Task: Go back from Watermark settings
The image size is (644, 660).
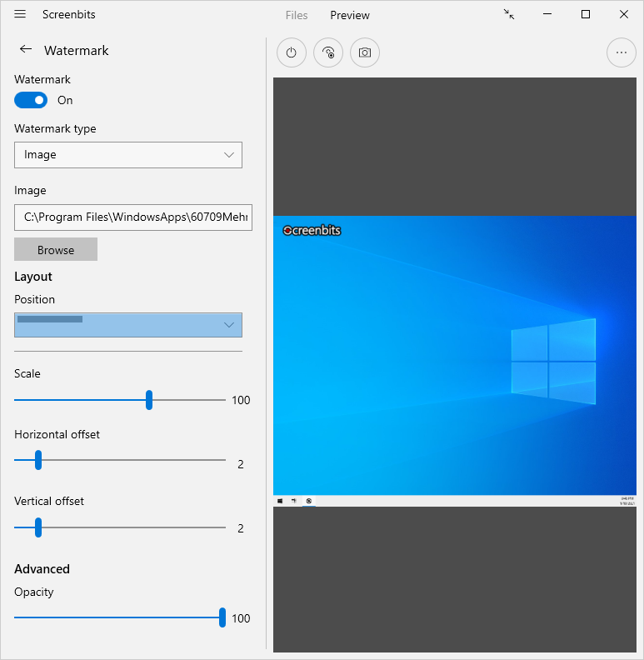Action: pos(26,50)
